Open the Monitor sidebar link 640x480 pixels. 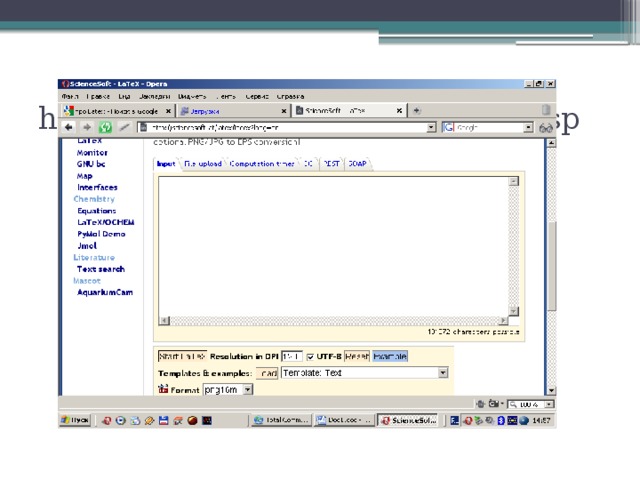(92, 153)
